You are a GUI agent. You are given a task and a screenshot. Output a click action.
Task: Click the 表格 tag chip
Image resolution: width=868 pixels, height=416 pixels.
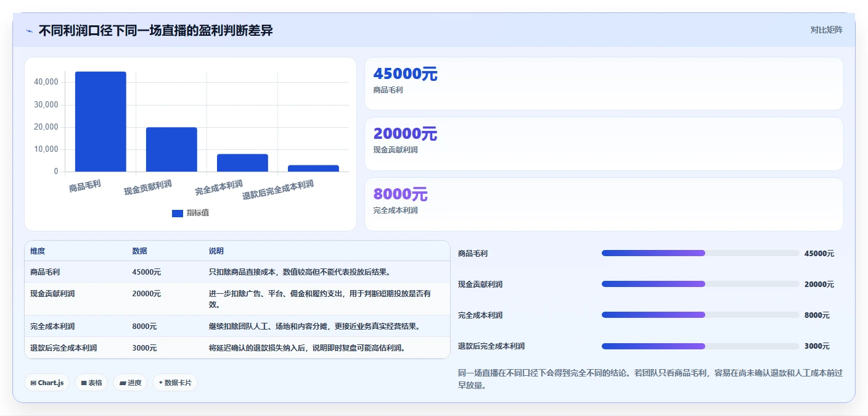[x=91, y=383]
